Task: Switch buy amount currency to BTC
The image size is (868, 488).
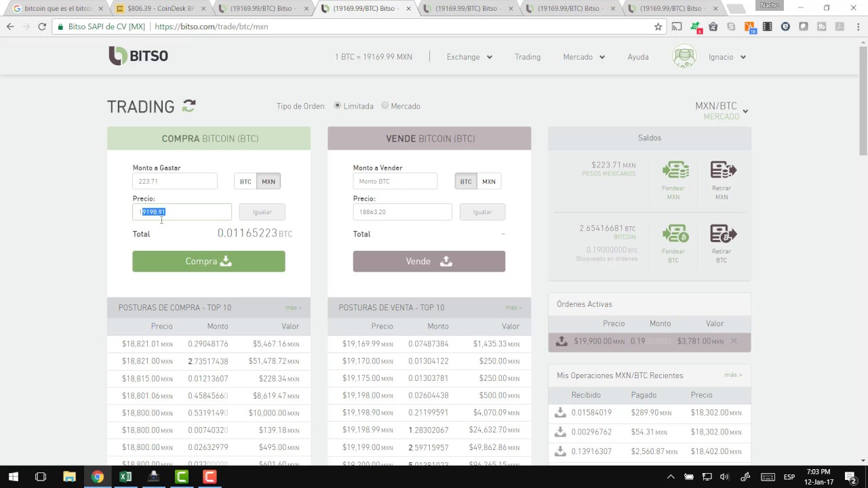Action: [x=245, y=181]
